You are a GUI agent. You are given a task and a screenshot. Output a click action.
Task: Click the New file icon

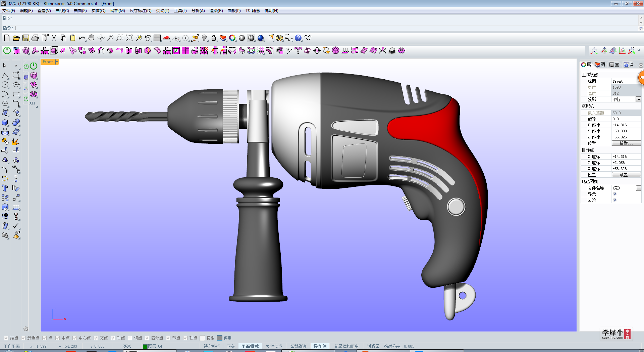pos(7,38)
